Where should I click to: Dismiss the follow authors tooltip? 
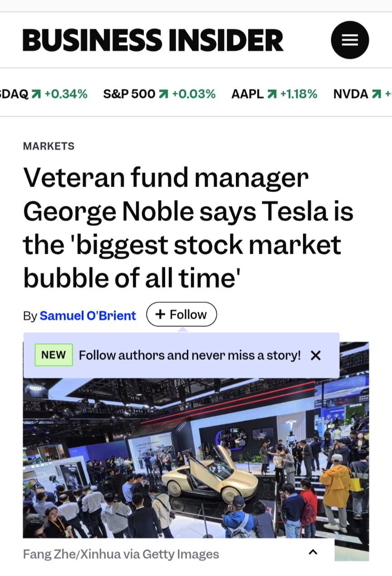point(316,355)
